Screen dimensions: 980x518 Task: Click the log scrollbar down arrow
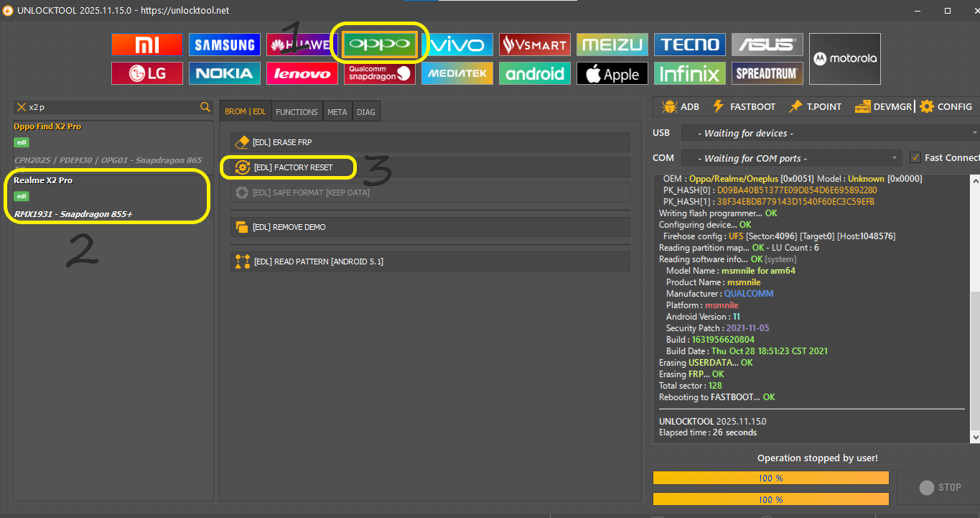(x=975, y=437)
